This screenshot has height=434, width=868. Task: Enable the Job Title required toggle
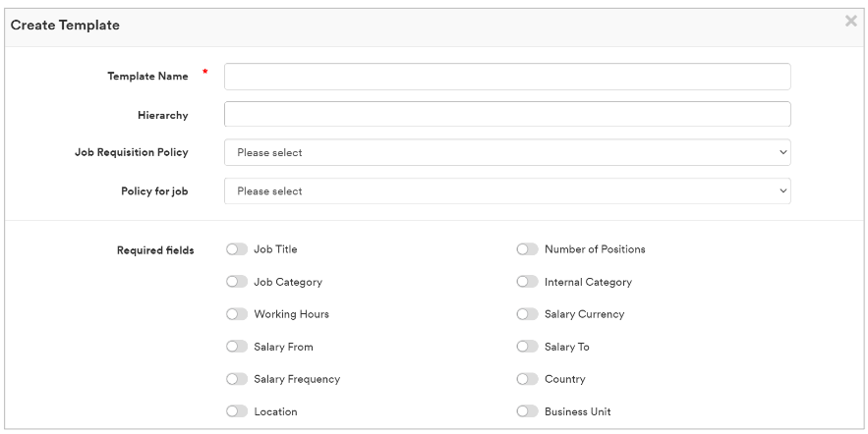(x=236, y=249)
